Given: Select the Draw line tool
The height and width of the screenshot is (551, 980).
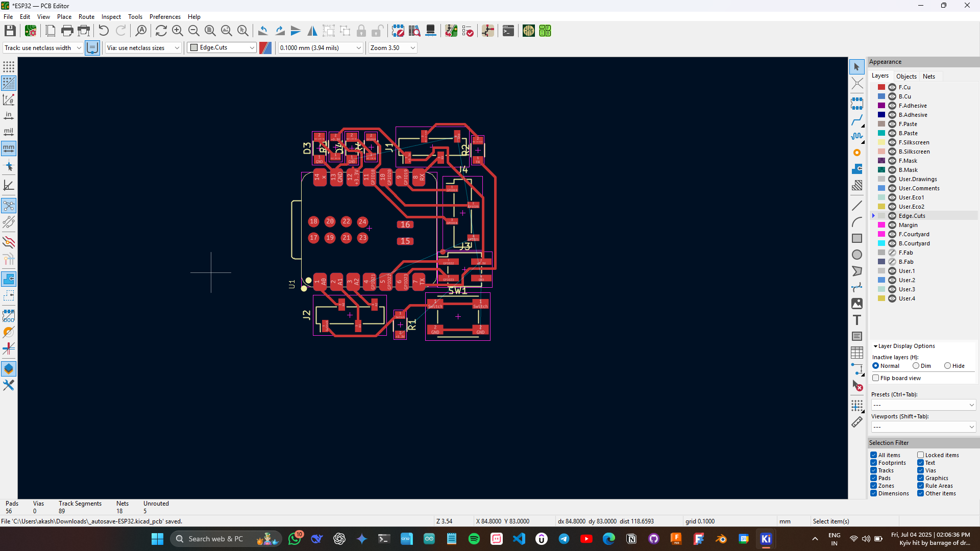Looking at the screenshot, I should click(x=857, y=206).
